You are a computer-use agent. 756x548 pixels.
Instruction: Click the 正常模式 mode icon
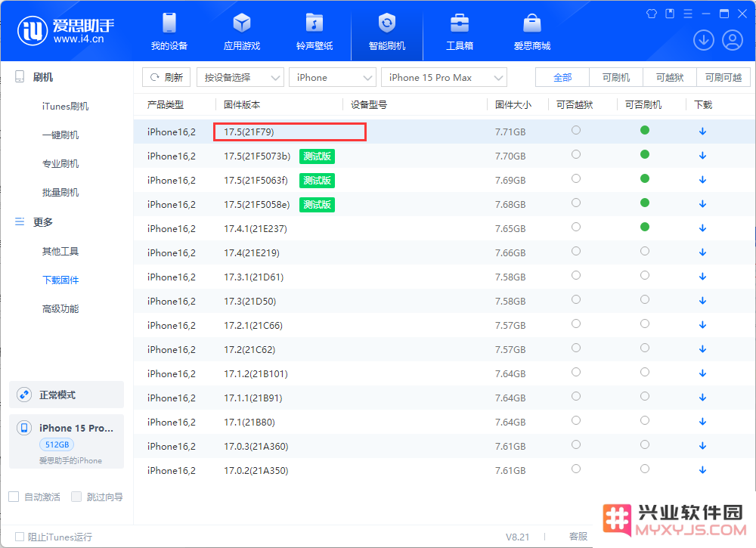point(24,395)
